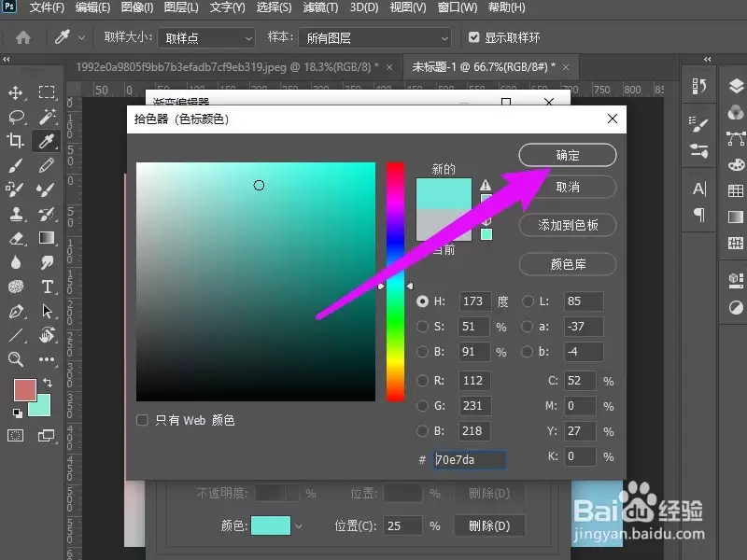This screenshot has height=560, width=747.
Task: Open the Layers panel icon
Action: [736, 86]
